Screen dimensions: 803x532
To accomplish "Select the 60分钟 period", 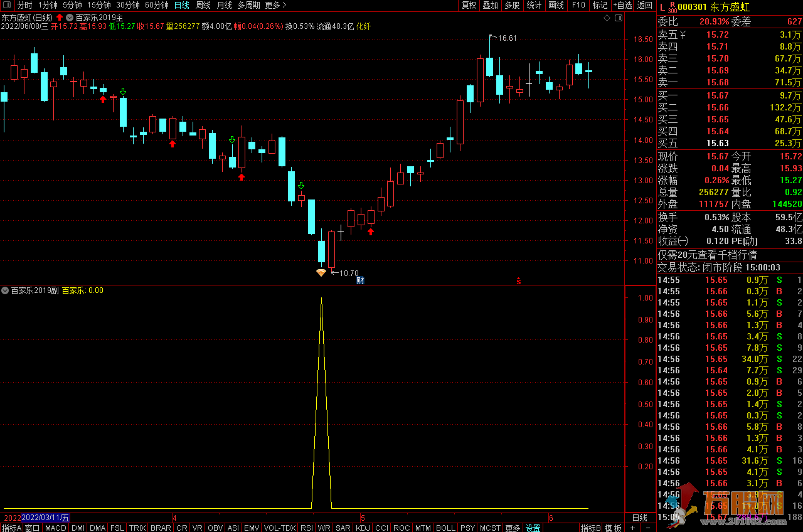I will (x=157, y=5).
